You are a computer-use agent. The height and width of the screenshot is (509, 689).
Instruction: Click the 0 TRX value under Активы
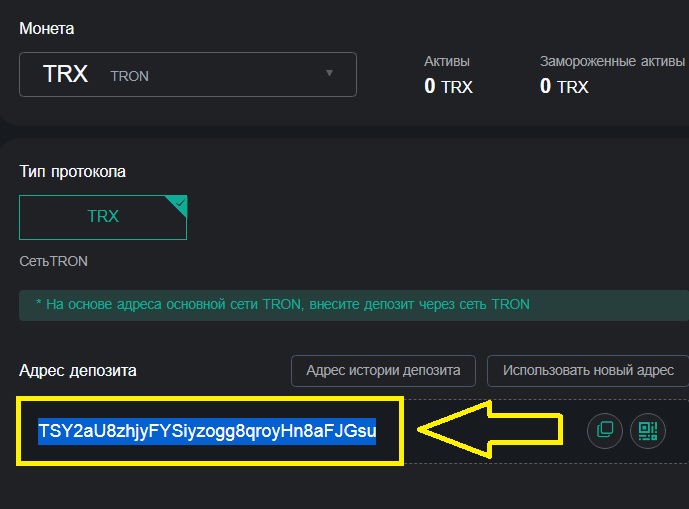448,87
